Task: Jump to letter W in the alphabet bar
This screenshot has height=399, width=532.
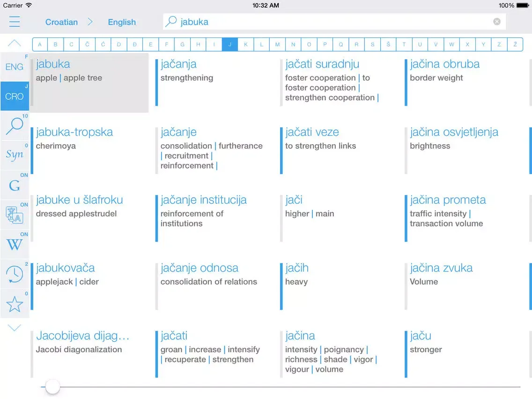Action: [x=451, y=44]
